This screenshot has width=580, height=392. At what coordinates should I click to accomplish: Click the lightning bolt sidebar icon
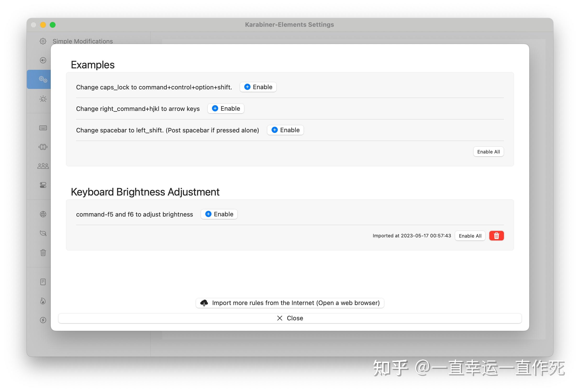[x=43, y=320]
